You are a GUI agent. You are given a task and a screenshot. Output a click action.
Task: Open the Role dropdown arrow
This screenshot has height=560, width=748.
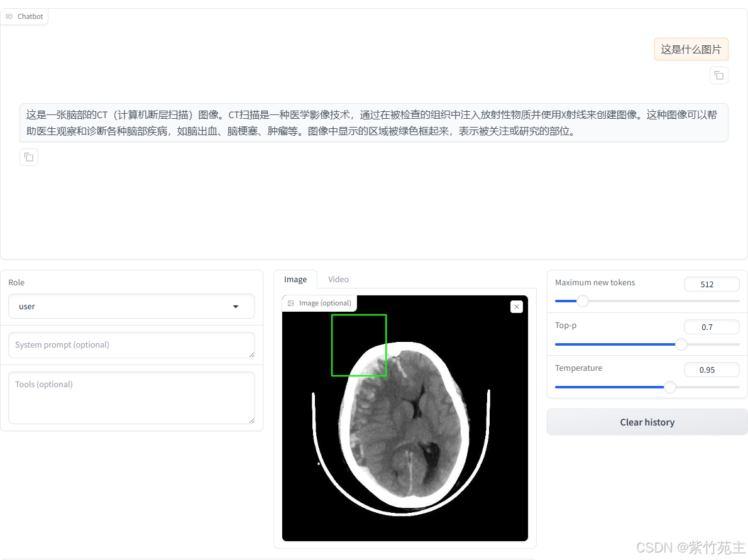point(235,306)
